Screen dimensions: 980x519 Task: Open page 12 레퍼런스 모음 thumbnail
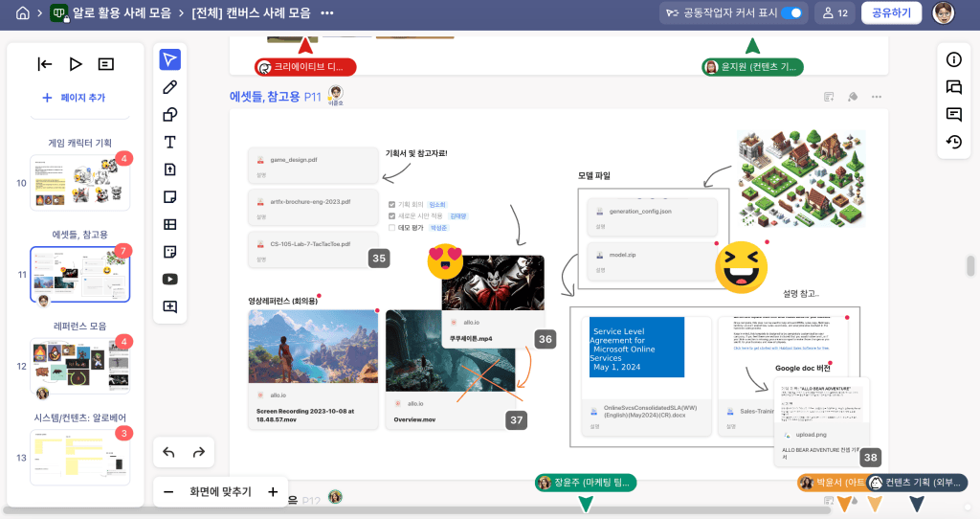tap(80, 366)
